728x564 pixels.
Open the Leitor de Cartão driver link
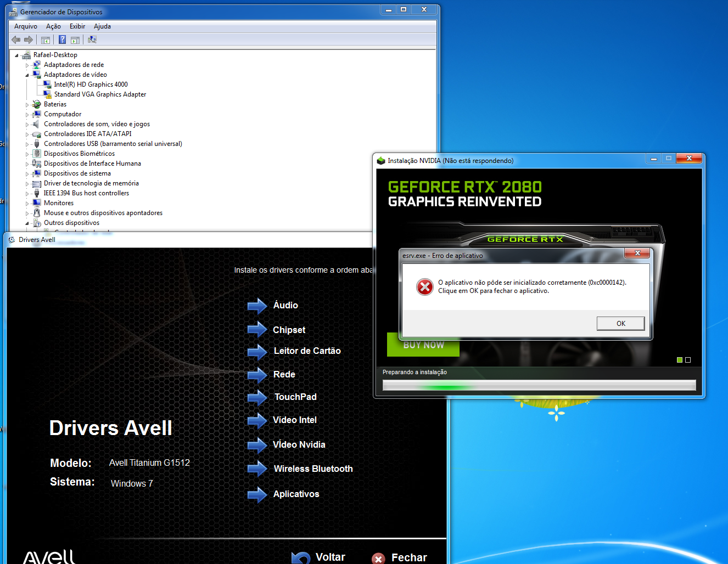point(307,351)
